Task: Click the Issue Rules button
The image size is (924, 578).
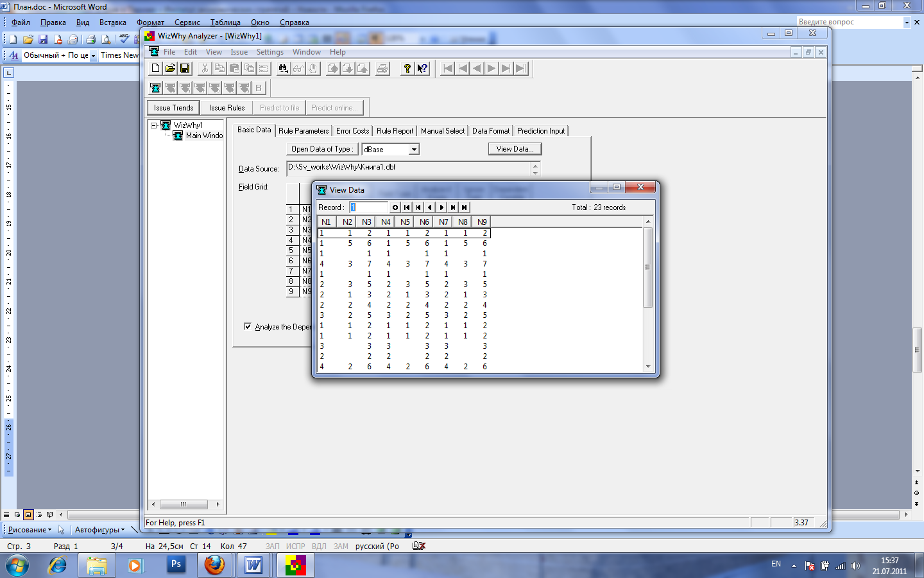Action: click(x=227, y=108)
